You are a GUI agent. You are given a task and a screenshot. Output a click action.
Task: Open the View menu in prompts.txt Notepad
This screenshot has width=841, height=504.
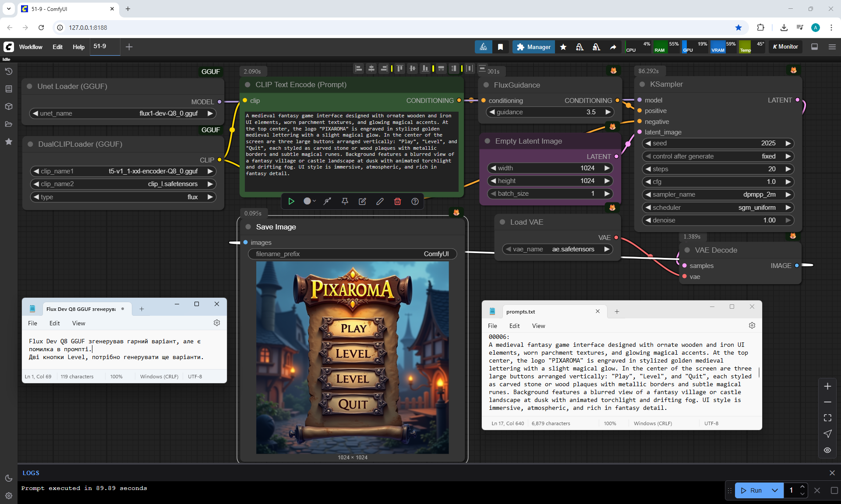pos(538,326)
